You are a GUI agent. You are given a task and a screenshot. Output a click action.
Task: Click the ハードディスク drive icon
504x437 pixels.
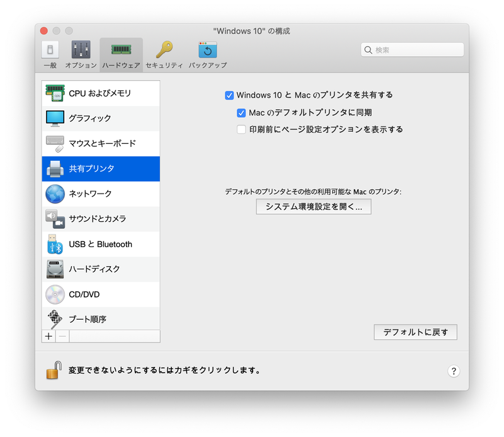[55, 269]
